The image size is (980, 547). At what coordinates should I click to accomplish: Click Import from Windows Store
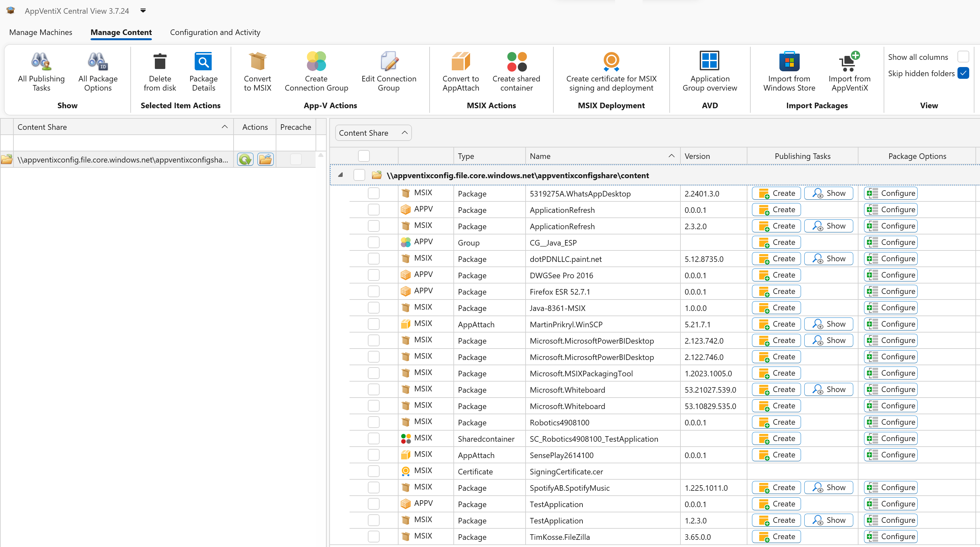(789, 72)
